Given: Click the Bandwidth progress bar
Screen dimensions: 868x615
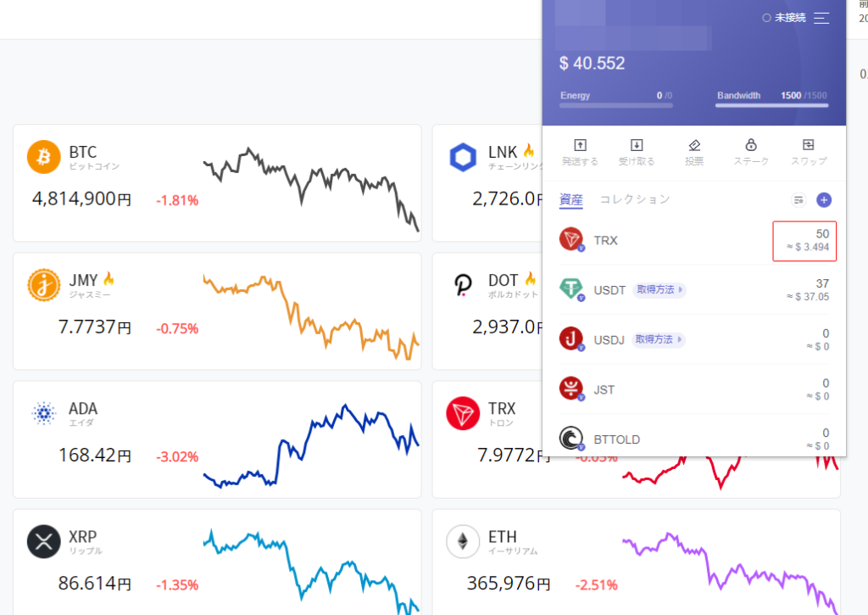Looking at the screenshot, I should point(771,105).
